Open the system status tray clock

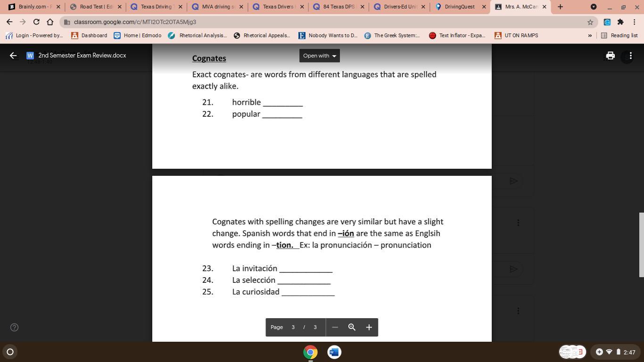point(617,352)
